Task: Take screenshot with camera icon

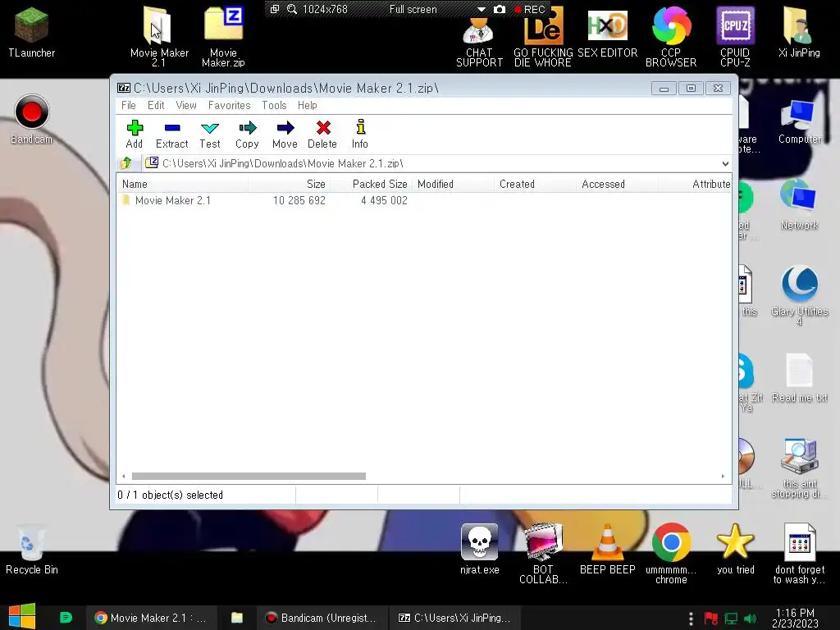Action: (x=500, y=10)
